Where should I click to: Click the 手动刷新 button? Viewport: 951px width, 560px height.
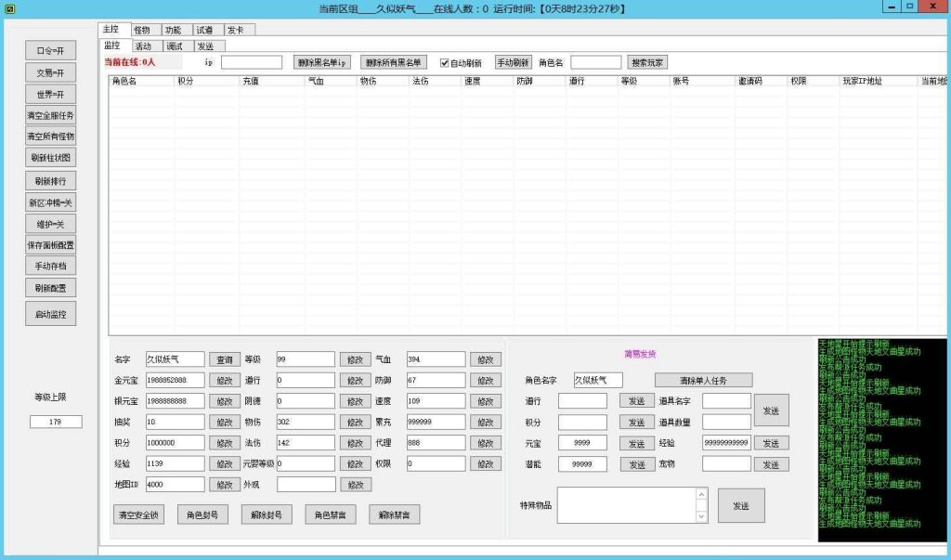pos(513,63)
